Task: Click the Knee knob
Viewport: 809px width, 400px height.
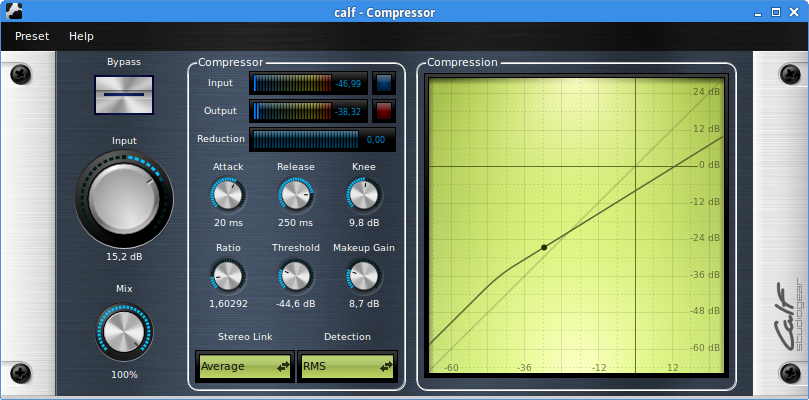Action: [364, 196]
